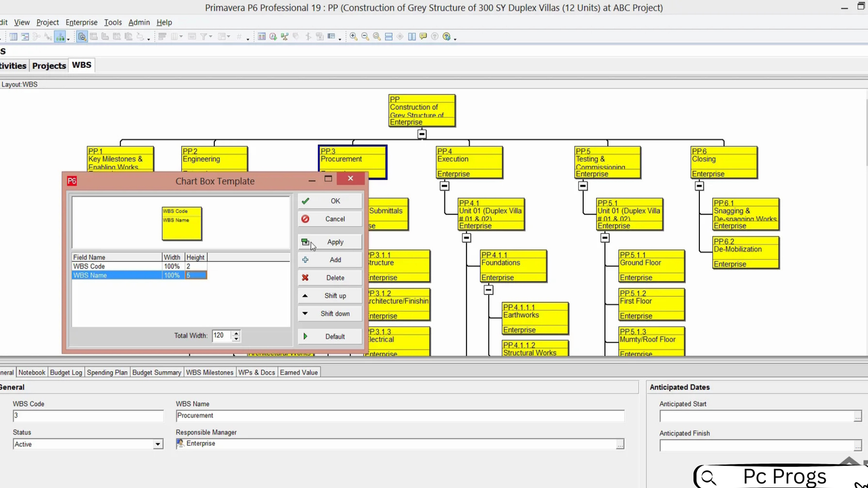
Task: Click the stacked rows layout icon
Action: pyautogui.click(x=388, y=36)
